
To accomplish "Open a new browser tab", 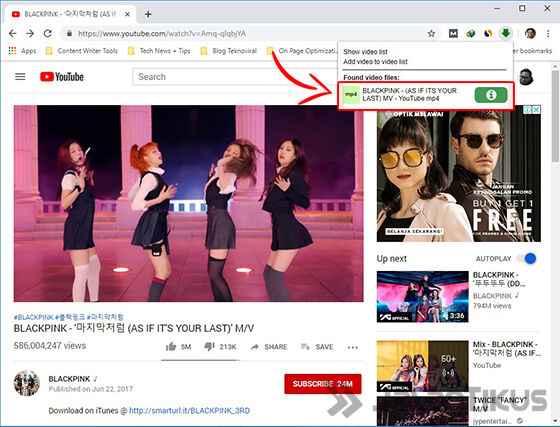I will click(148, 14).
